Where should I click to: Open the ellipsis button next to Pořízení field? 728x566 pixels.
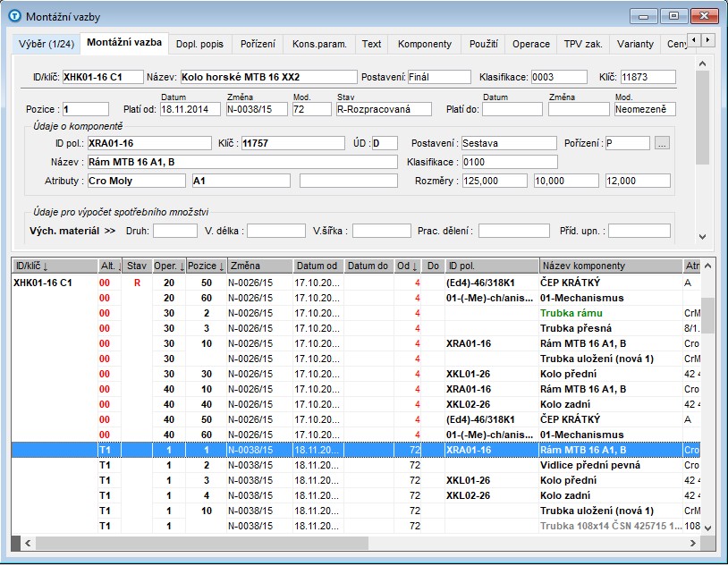662,143
